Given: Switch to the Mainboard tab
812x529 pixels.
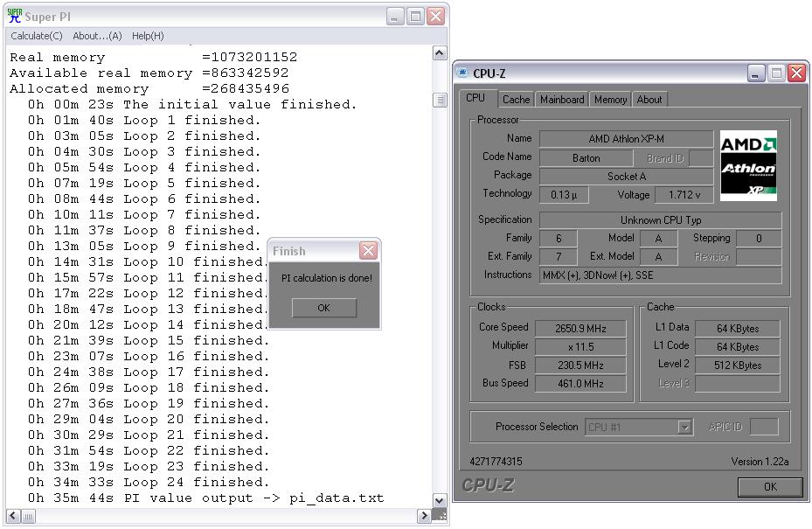Looking at the screenshot, I should tap(561, 100).
